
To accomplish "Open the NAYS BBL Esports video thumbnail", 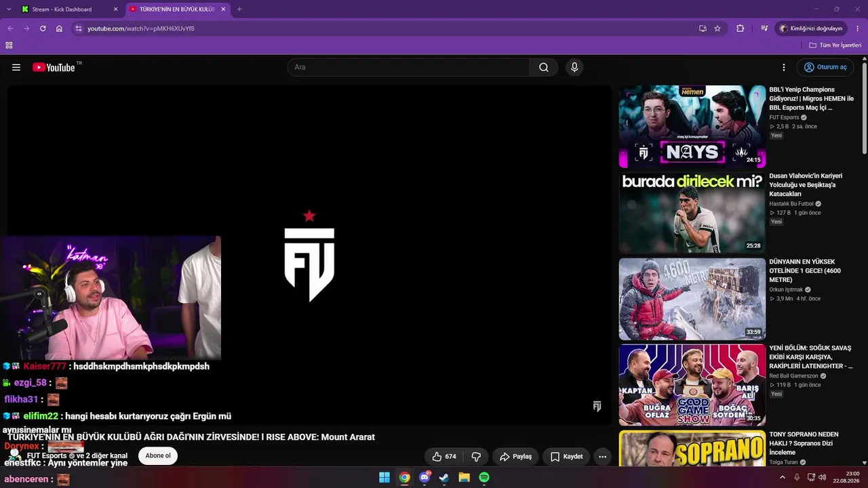I will 692,127.
